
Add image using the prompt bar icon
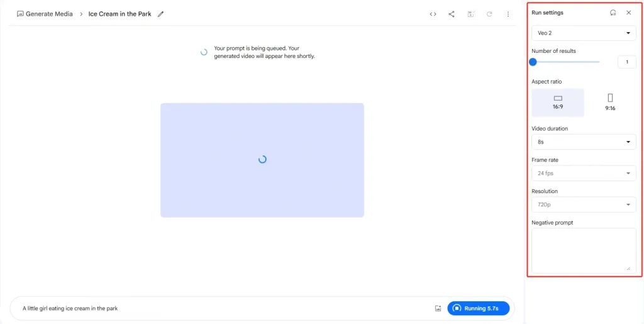(x=438, y=308)
